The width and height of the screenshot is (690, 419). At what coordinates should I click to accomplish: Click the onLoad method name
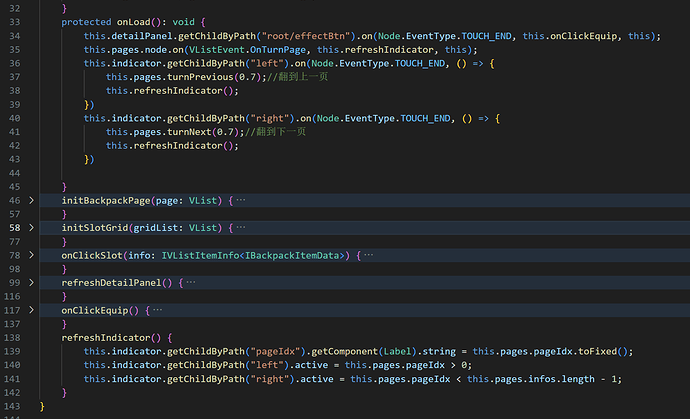click(x=134, y=22)
